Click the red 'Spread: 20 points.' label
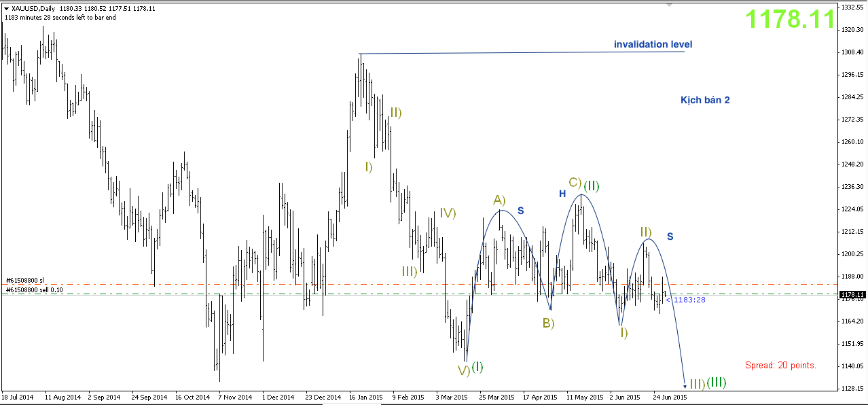This screenshot has height=405, width=868. (780, 365)
